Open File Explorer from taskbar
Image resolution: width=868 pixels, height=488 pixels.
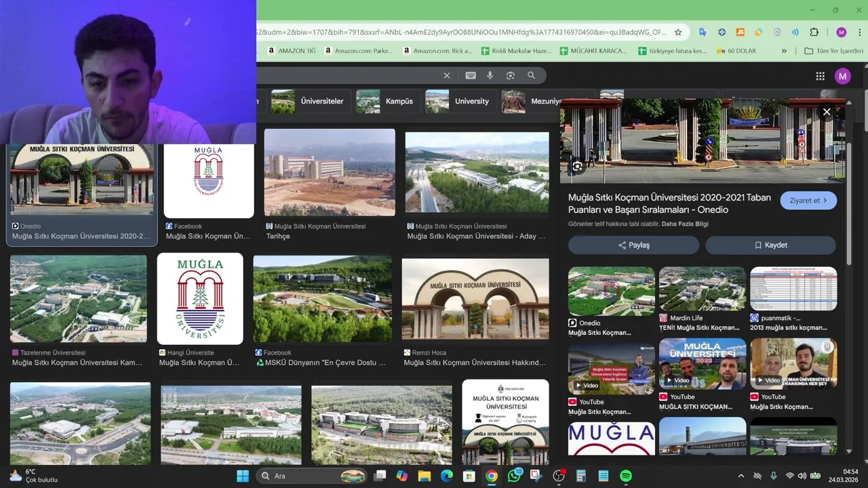pyautogui.click(x=425, y=476)
